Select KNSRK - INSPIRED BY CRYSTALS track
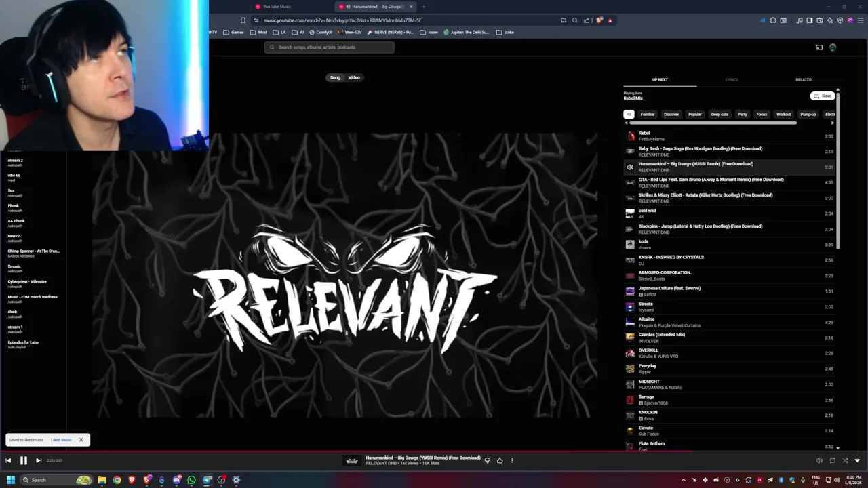This screenshot has width=868, height=488. pyautogui.click(x=729, y=260)
